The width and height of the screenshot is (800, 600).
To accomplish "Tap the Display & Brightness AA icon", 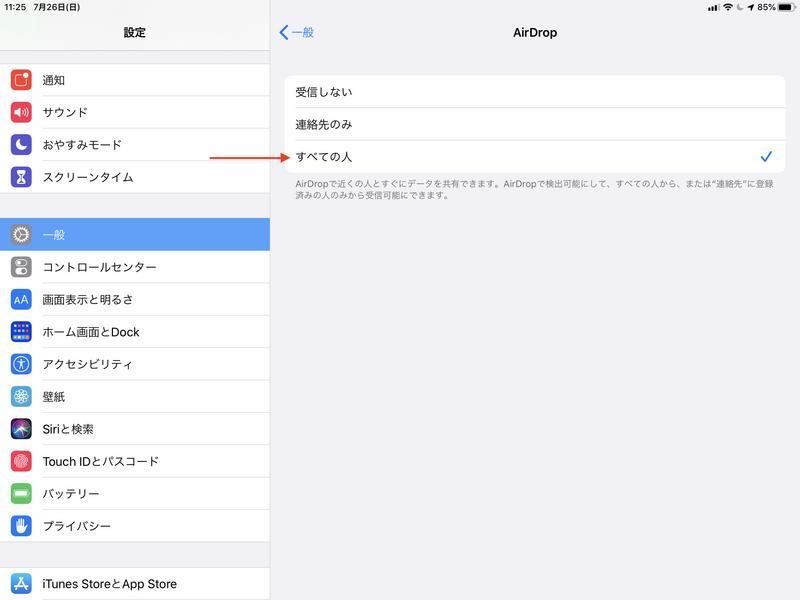I will pos(21,299).
